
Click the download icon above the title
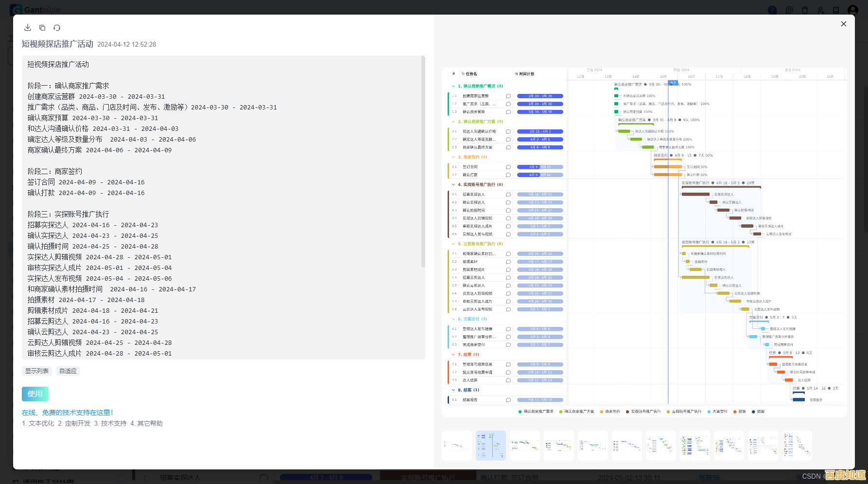28,28
